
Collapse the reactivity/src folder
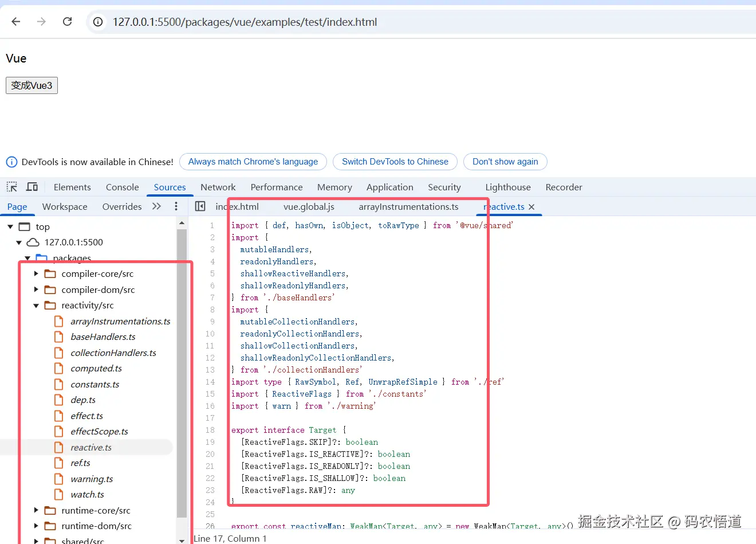point(36,306)
